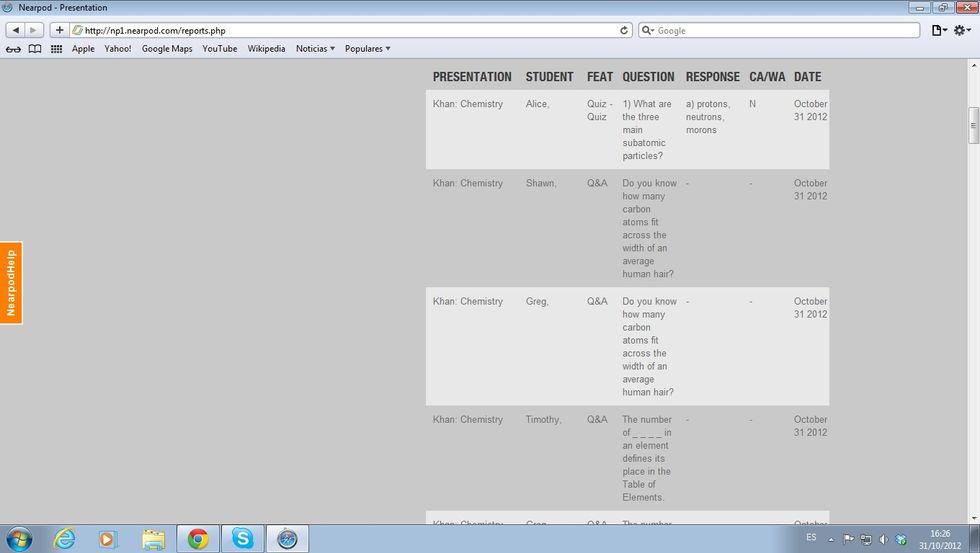Open the Action Center flag icon
The height and width of the screenshot is (553, 980).
[848, 539]
